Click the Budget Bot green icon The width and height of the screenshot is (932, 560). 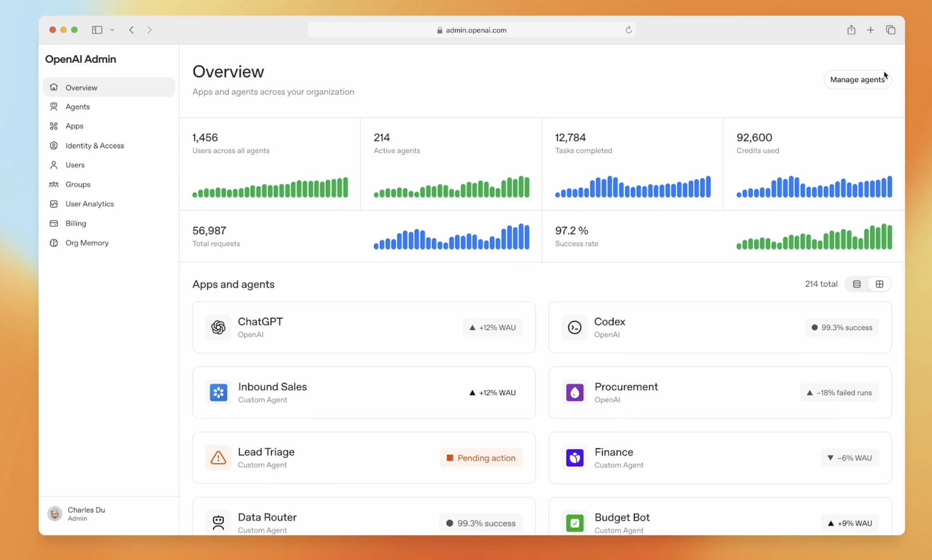click(575, 523)
